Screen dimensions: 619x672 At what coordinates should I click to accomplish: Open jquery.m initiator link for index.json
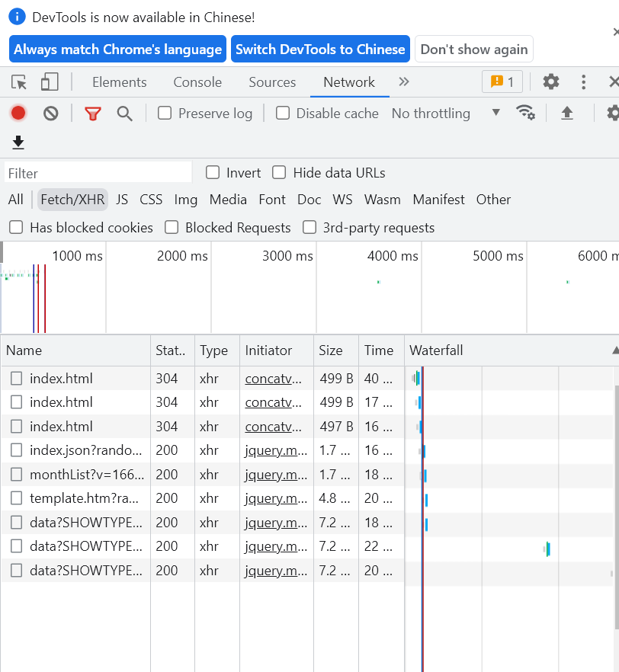point(276,450)
